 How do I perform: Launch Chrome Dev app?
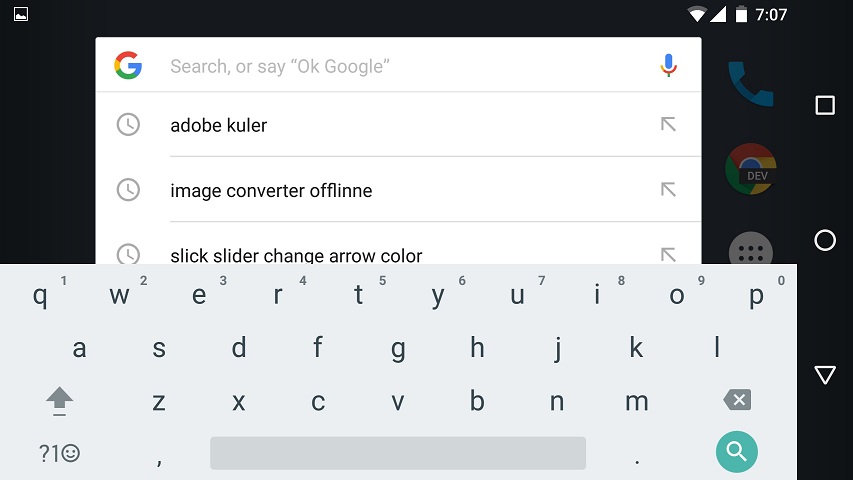pyautogui.click(x=750, y=168)
